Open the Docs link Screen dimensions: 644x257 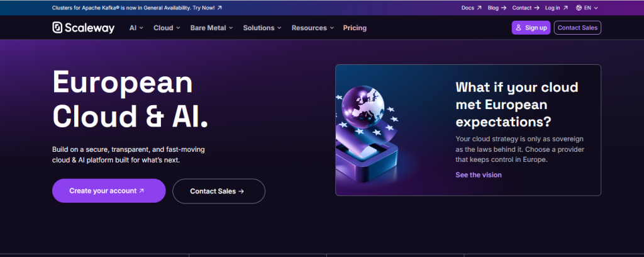point(471,8)
